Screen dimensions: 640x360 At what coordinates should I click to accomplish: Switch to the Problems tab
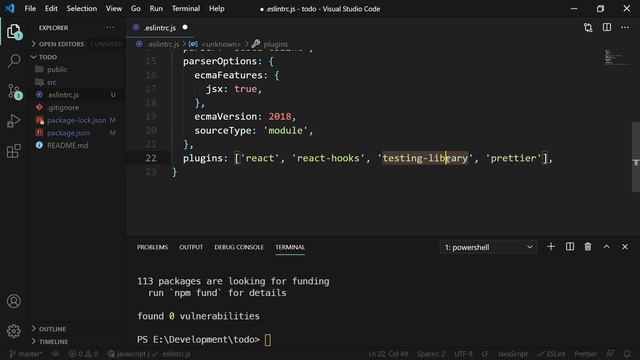[x=152, y=247]
